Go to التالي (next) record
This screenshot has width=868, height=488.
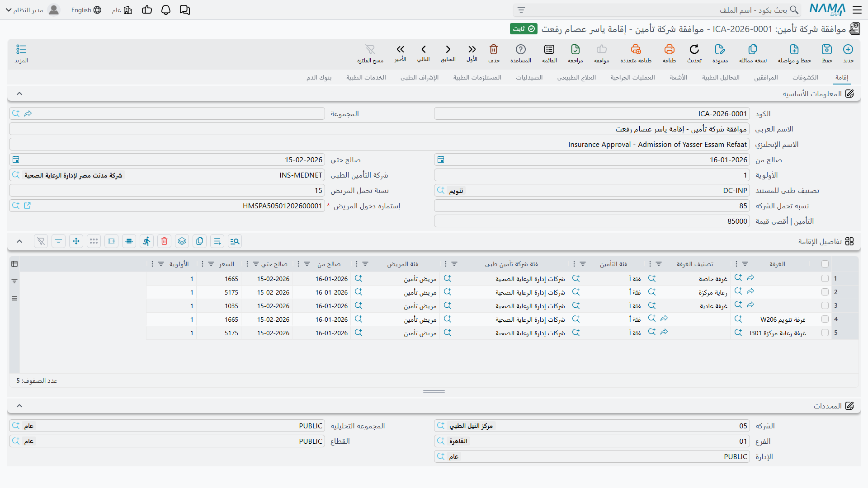click(424, 49)
